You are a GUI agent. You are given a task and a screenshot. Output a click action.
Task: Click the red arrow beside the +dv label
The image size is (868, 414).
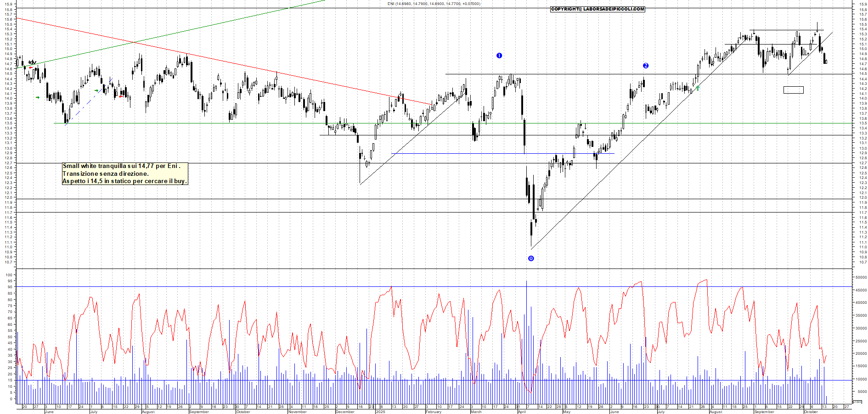(x=31, y=68)
